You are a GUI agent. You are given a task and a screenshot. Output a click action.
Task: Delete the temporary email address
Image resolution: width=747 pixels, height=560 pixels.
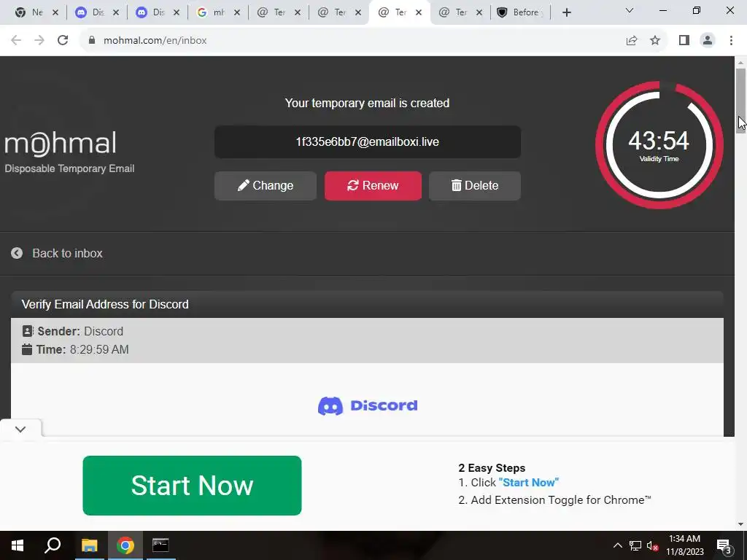pos(474,186)
